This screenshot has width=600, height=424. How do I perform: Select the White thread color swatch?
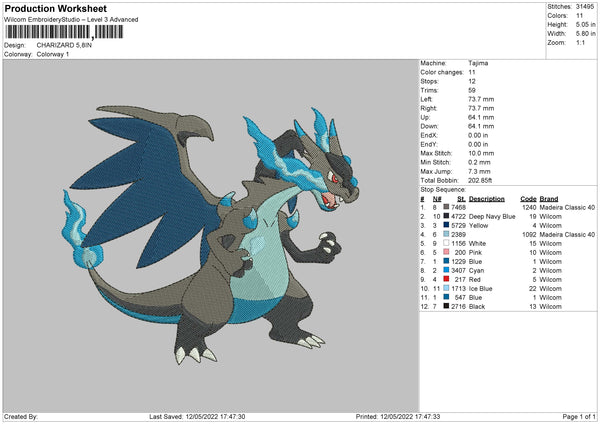pos(446,243)
